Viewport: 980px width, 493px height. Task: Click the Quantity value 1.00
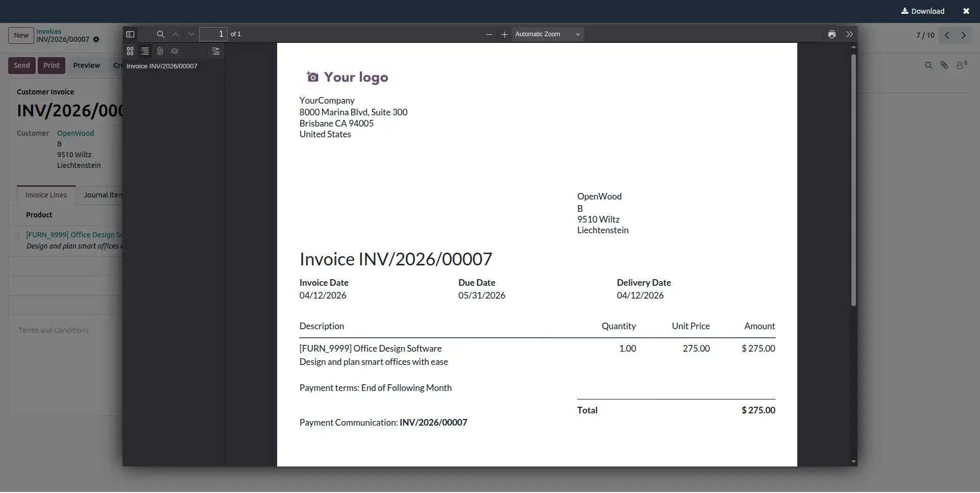tap(627, 349)
